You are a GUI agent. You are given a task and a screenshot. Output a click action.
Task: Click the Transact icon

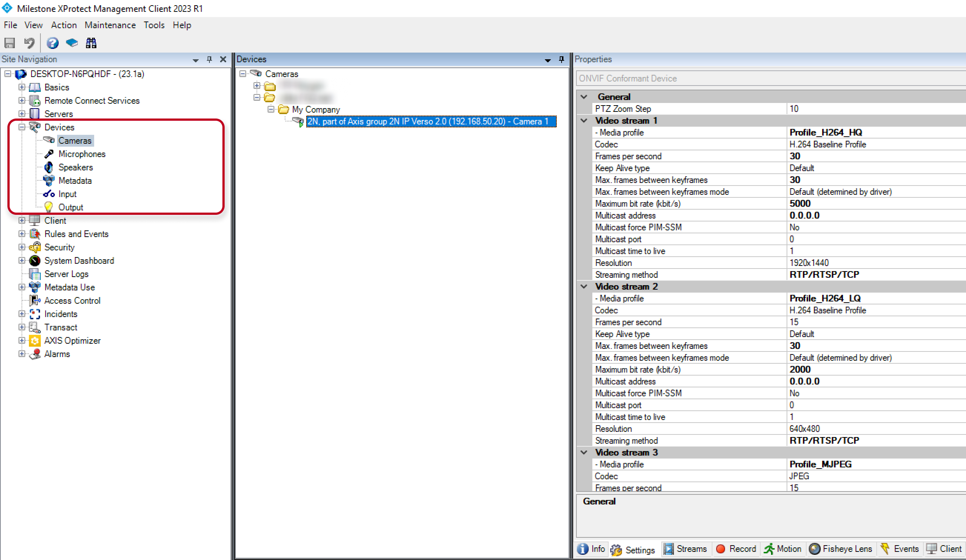(35, 327)
